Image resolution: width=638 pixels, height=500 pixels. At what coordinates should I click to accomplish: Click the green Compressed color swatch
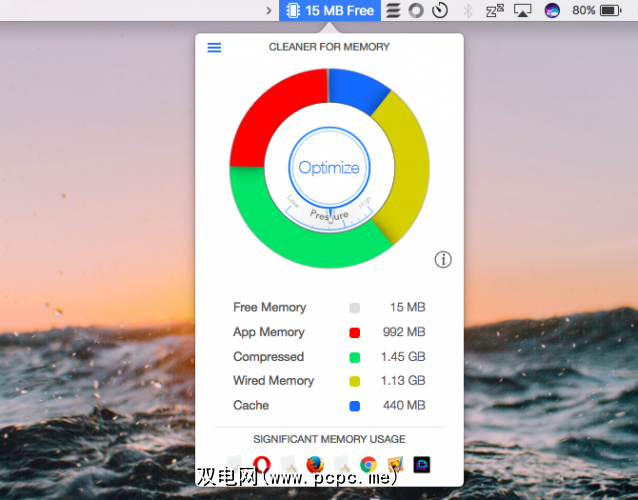tap(354, 357)
